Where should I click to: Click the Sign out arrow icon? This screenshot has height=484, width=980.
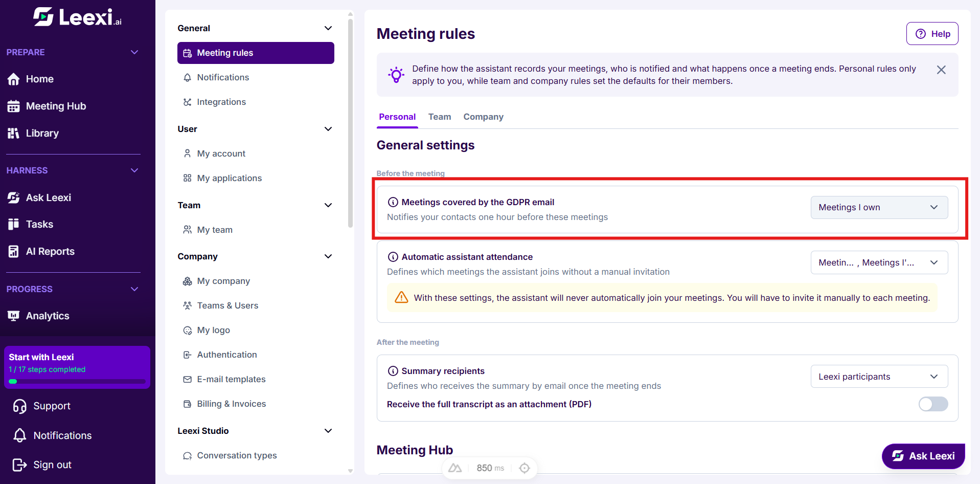click(x=20, y=465)
